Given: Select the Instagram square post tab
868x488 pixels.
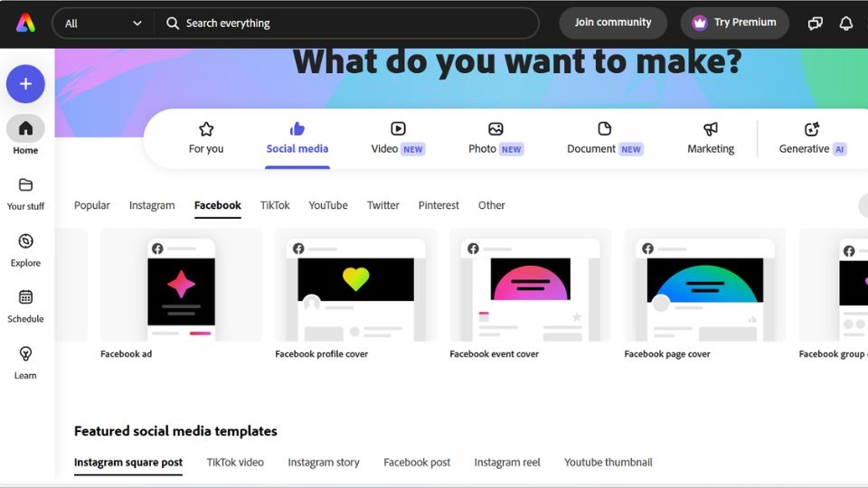Looking at the screenshot, I should coord(128,463).
